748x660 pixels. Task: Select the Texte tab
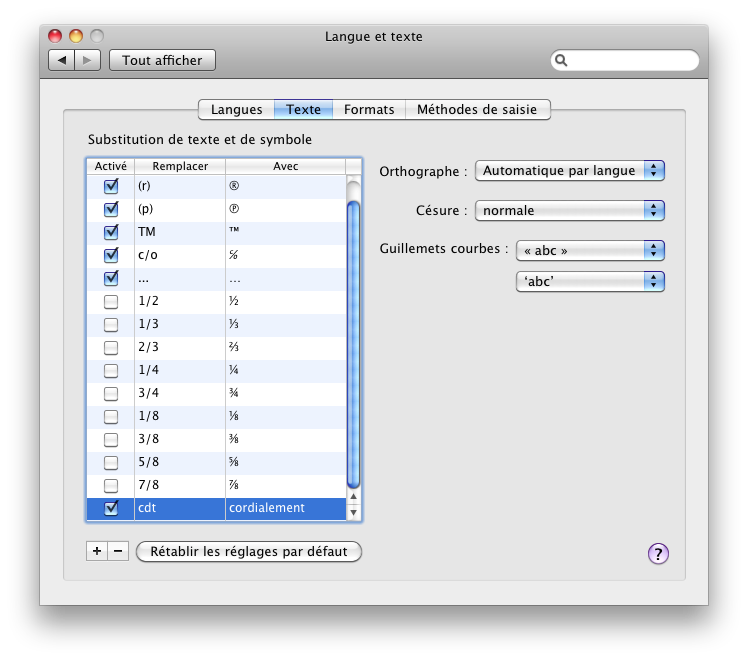click(x=303, y=110)
